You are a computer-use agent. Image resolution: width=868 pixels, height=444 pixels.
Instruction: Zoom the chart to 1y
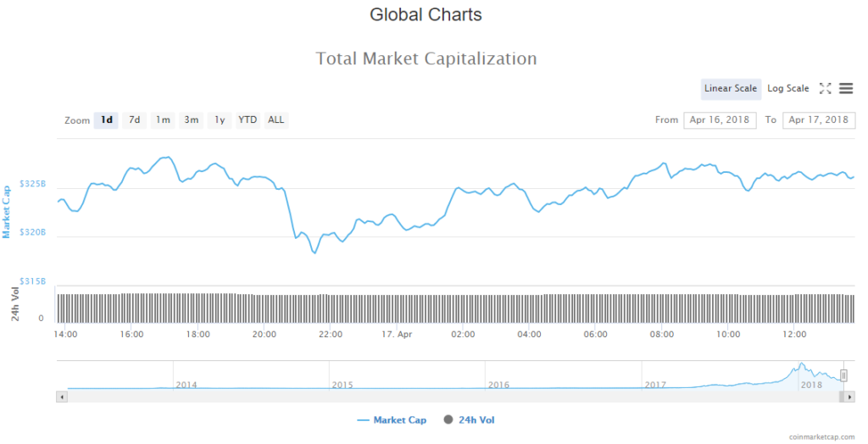(x=220, y=120)
